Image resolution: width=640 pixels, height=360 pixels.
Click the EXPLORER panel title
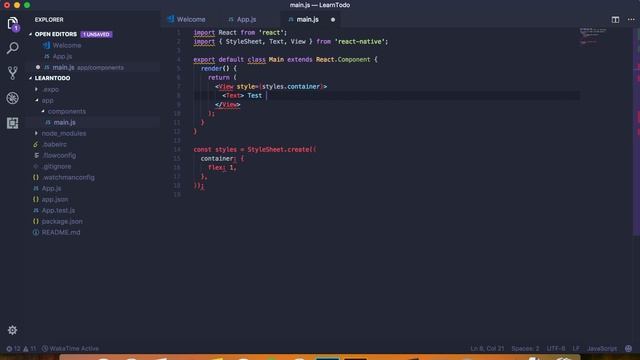coord(49,20)
